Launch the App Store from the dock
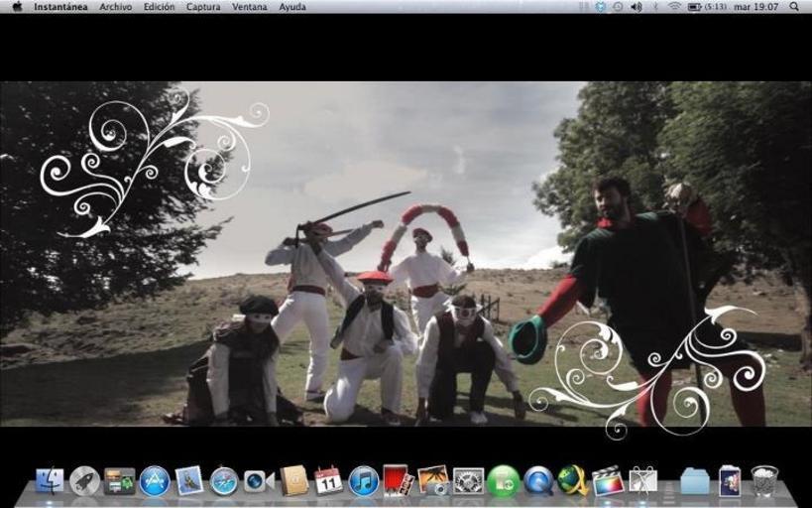 pos(154,481)
